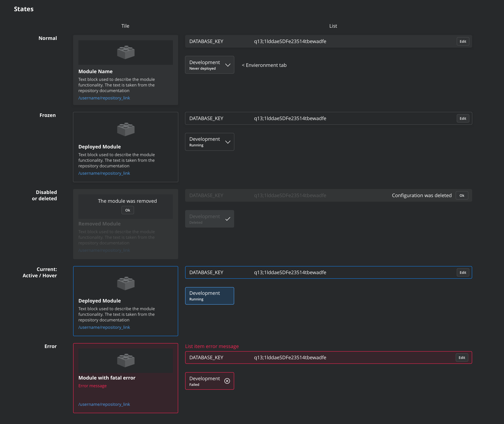Open the repository link in the fatal error tile
The width and height of the screenshot is (504, 424).
104,404
